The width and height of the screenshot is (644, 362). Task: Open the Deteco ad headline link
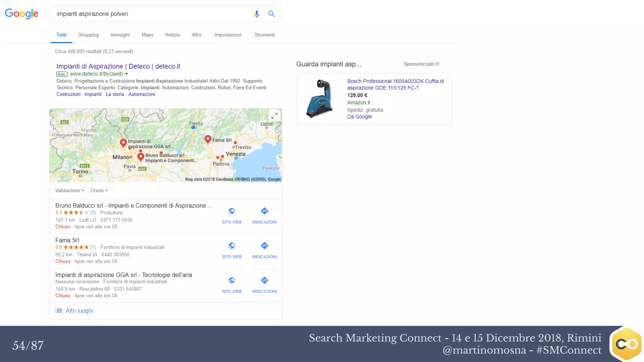(x=118, y=66)
